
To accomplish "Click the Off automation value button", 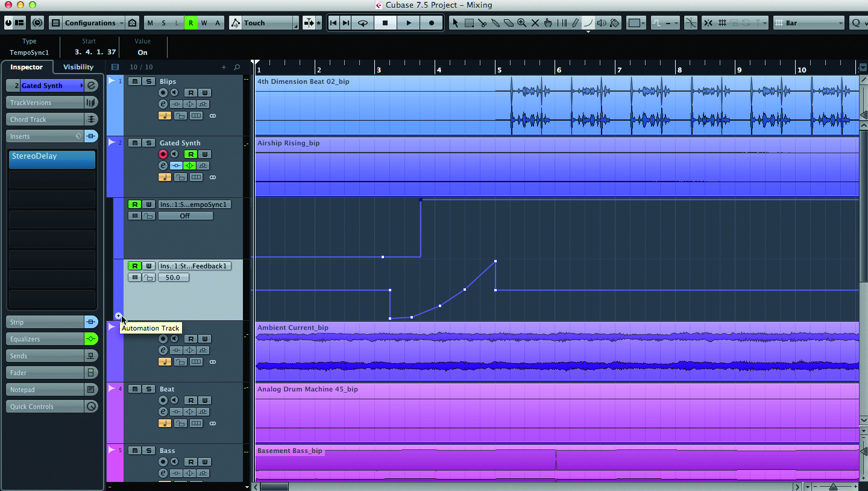I will 185,215.
